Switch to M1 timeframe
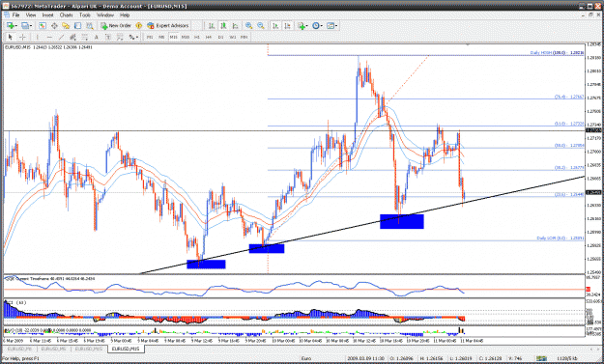Screen dimensions: 604x364 click(x=150, y=37)
